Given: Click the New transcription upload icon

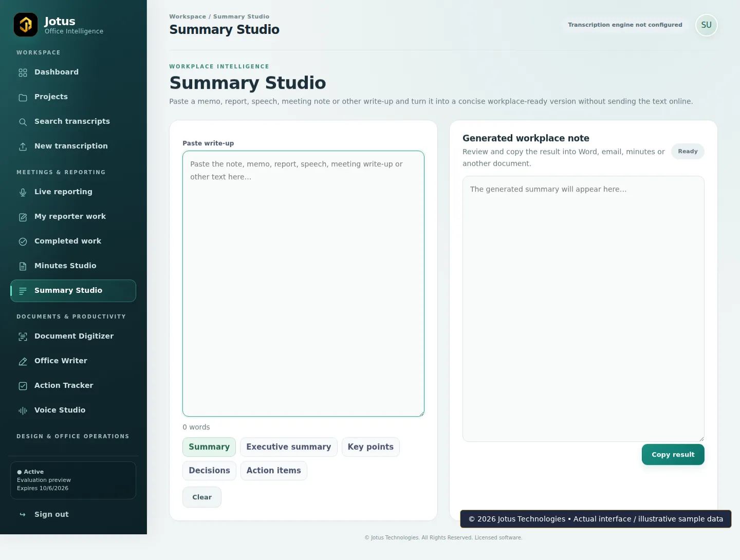Looking at the screenshot, I should click(23, 146).
